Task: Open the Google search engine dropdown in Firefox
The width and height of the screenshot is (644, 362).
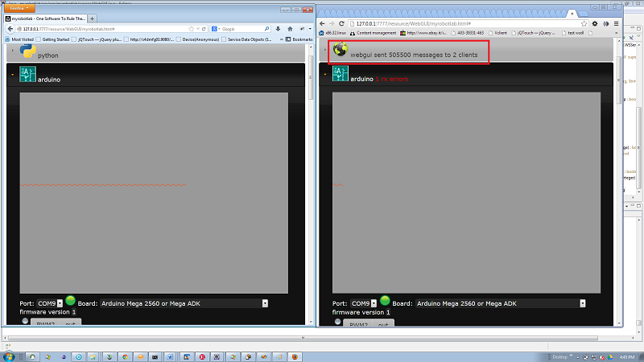Action: coord(216,29)
